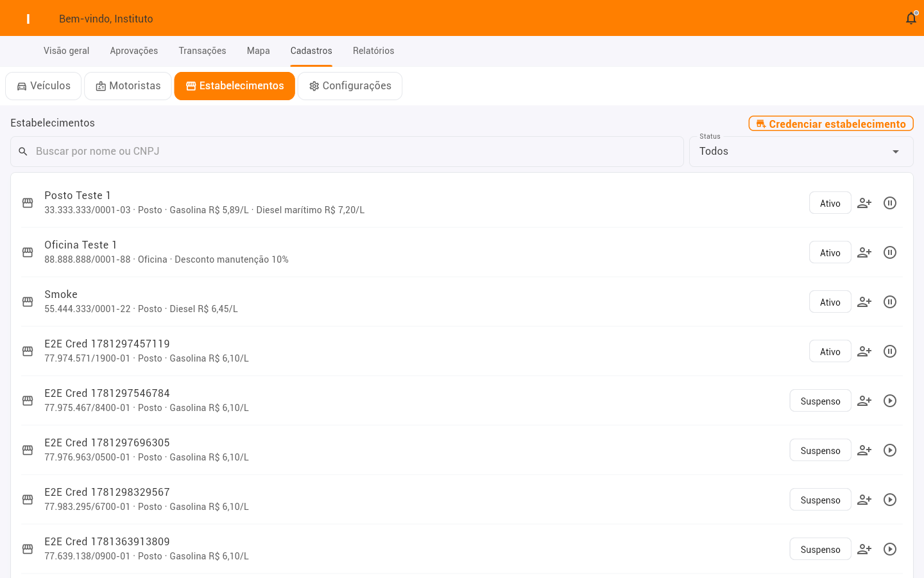Select the Oficina Teste 1 row name
The image size is (924, 578).
[81, 245]
